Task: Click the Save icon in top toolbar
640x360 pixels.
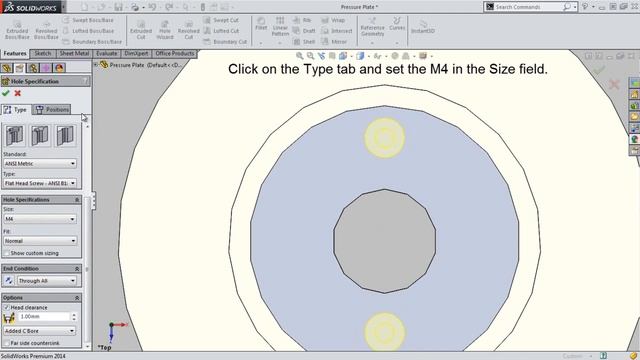Action: point(118,7)
